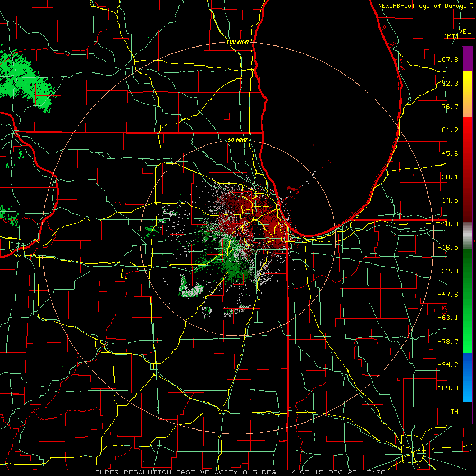476x476 pixels.
Task: Select the -32.0 scale value
Action: click(448, 271)
